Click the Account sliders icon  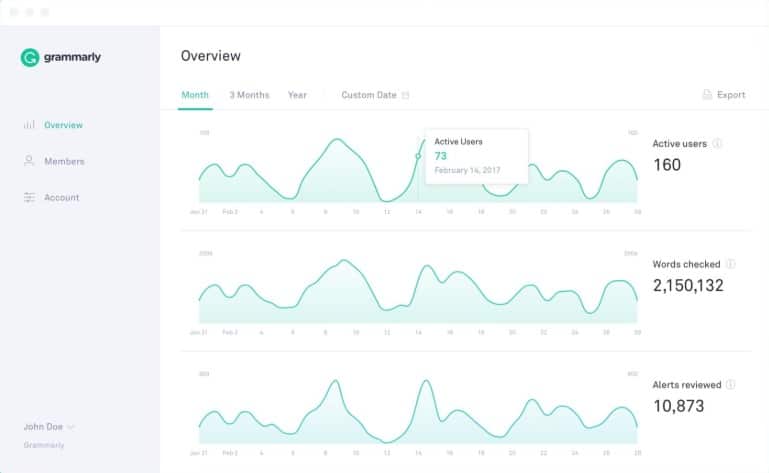(x=29, y=197)
